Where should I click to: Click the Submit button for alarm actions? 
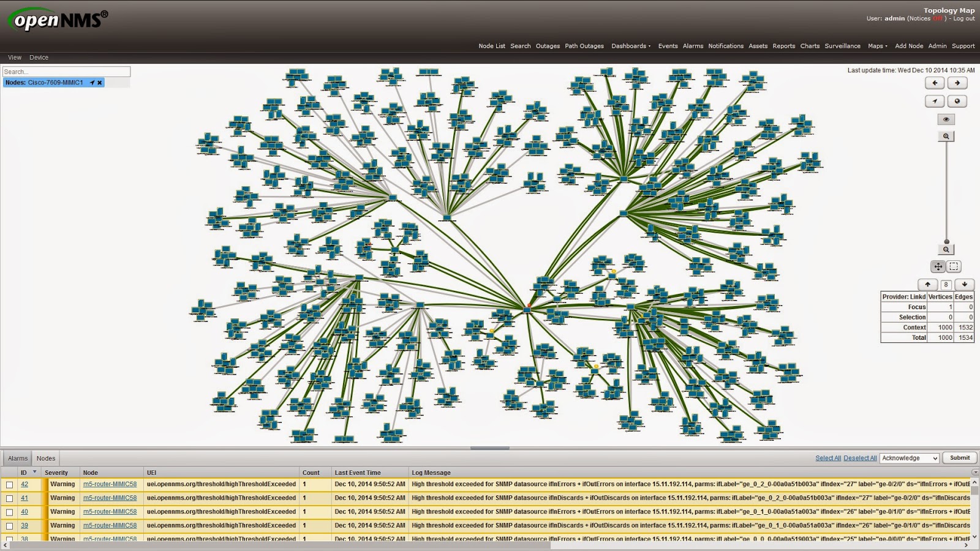click(x=959, y=457)
